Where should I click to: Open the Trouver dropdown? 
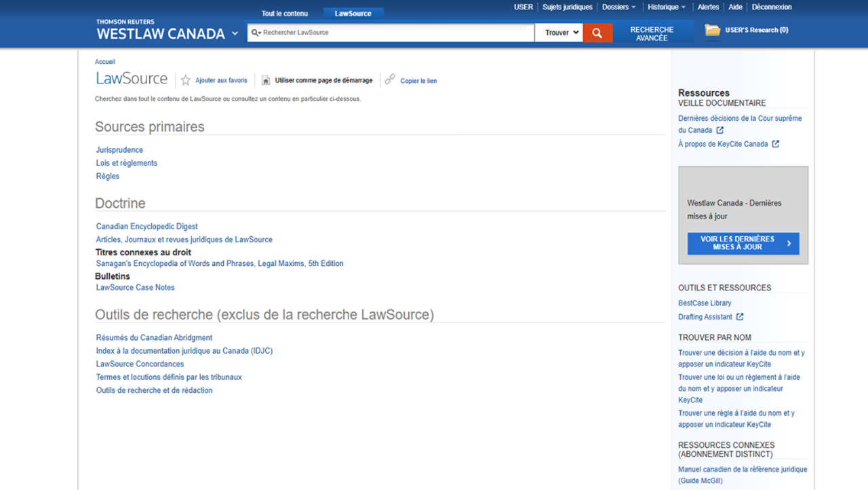point(559,32)
